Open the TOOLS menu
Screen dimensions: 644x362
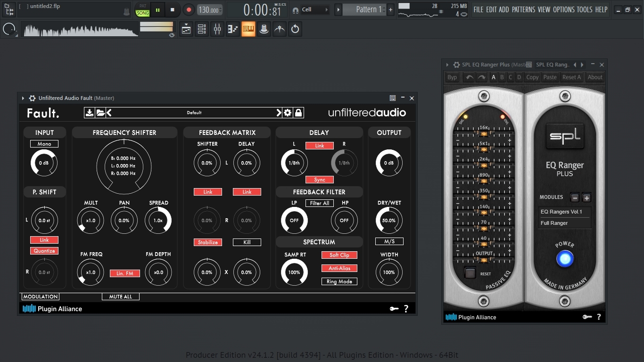pos(585,9)
